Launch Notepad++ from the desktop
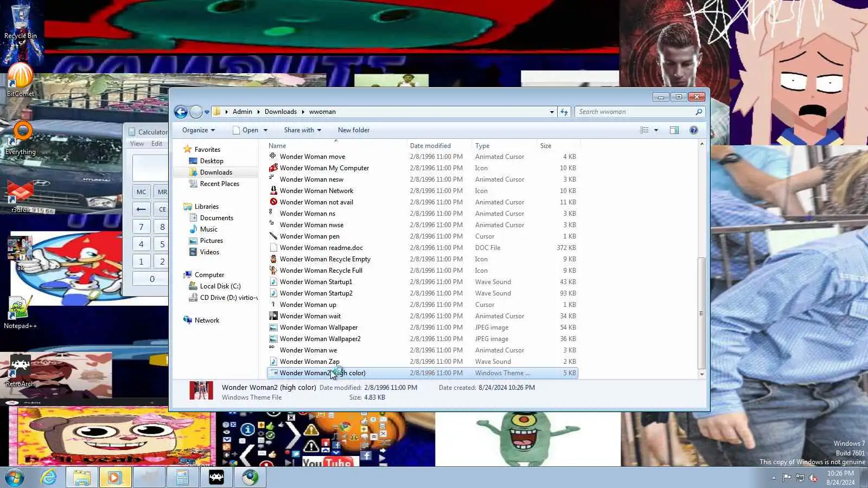Image resolution: width=868 pixels, height=488 pixels. tap(20, 312)
